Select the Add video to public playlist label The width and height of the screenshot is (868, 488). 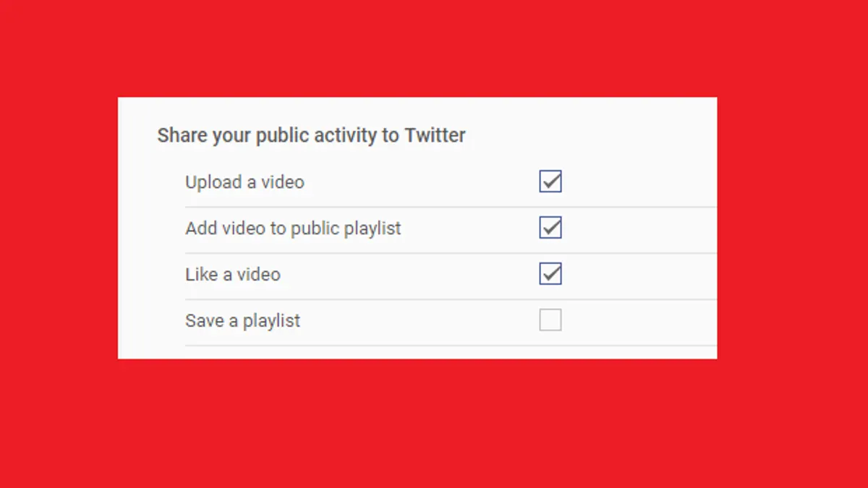coord(293,229)
